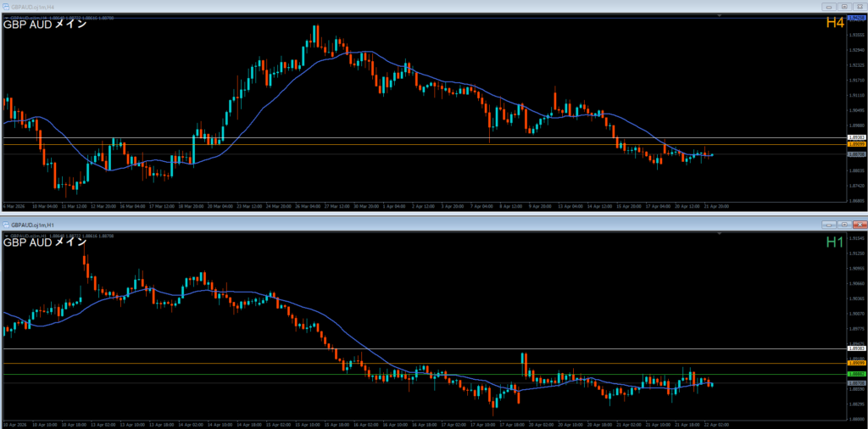Click the H4 chart window title icon
The width and height of the screenshot is (868, 429).
[x=6, y=7]
